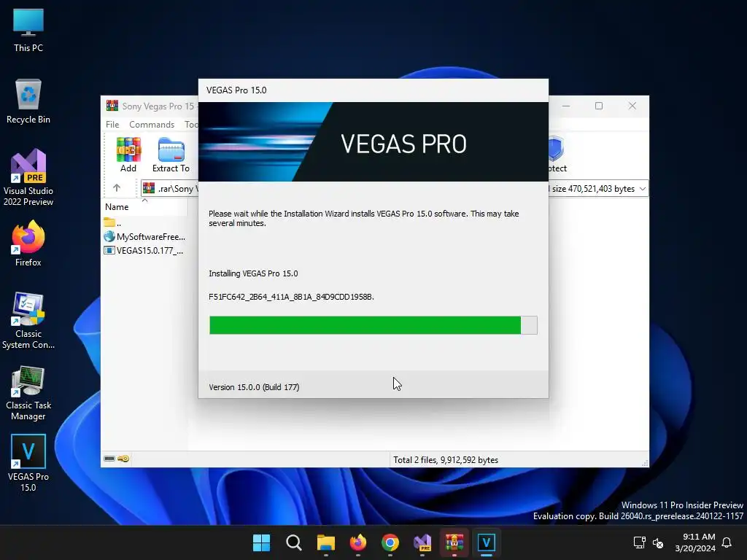Click the key password icon in status bar
The height and width of the screenshot is (560, 747).
click(x=123, y=459)
